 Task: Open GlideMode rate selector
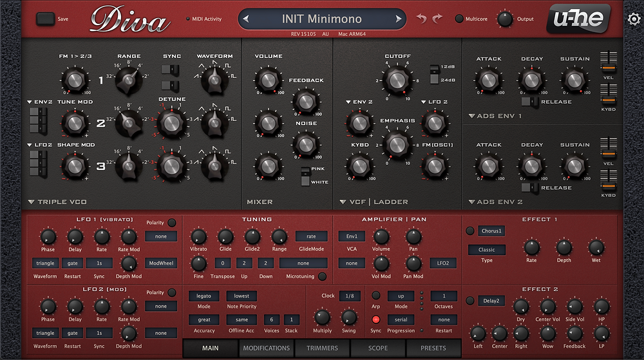pyautogui.click(x=311, y=236)
